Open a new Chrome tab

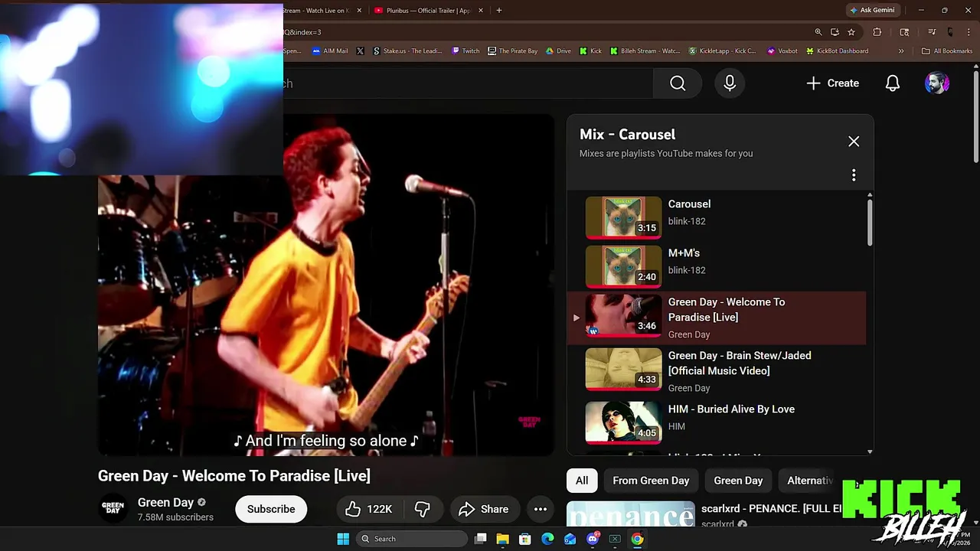coord(499,11)
